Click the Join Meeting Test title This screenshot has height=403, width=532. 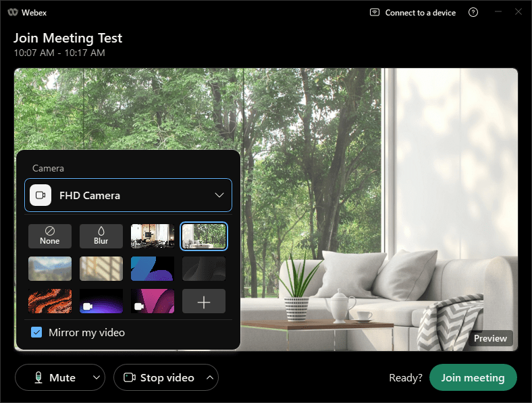pyautogui.click(x=68, y=38)
